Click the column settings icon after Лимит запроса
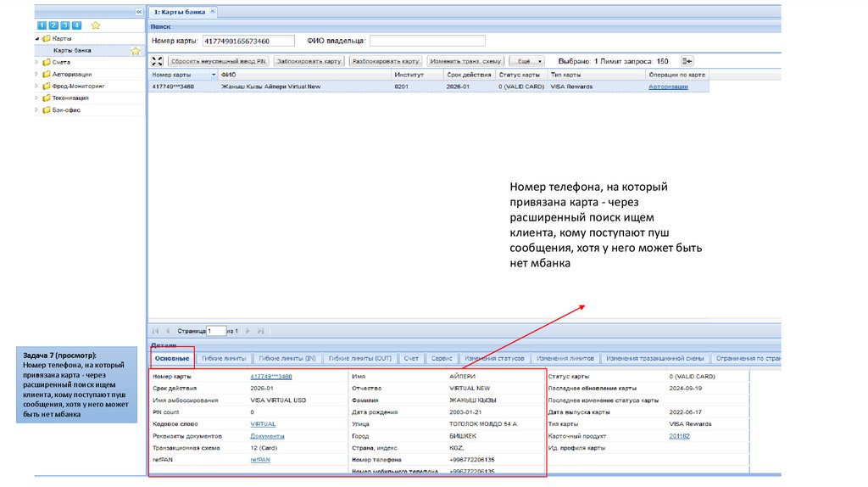 pos(687,61)
